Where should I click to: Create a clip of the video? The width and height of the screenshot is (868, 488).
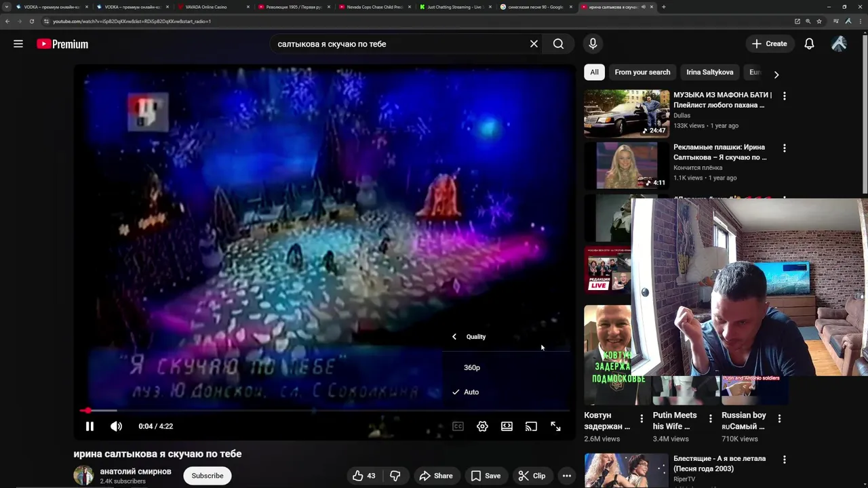pos(532,476)
